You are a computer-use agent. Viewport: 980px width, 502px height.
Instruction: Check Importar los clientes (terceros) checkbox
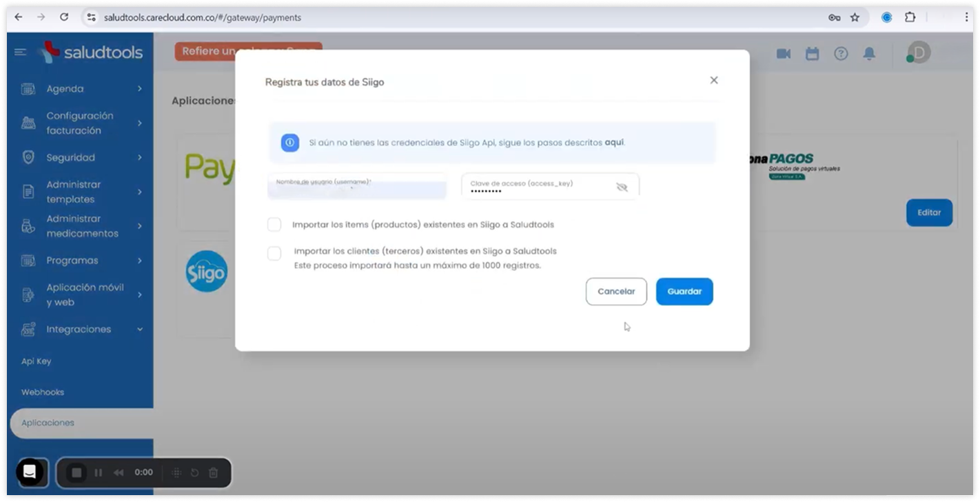[274, 253]
